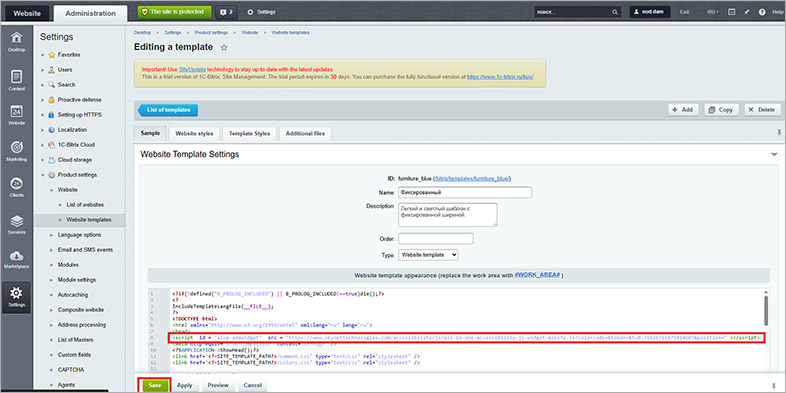Click the Exit link
786x393 pixels.
684,12
